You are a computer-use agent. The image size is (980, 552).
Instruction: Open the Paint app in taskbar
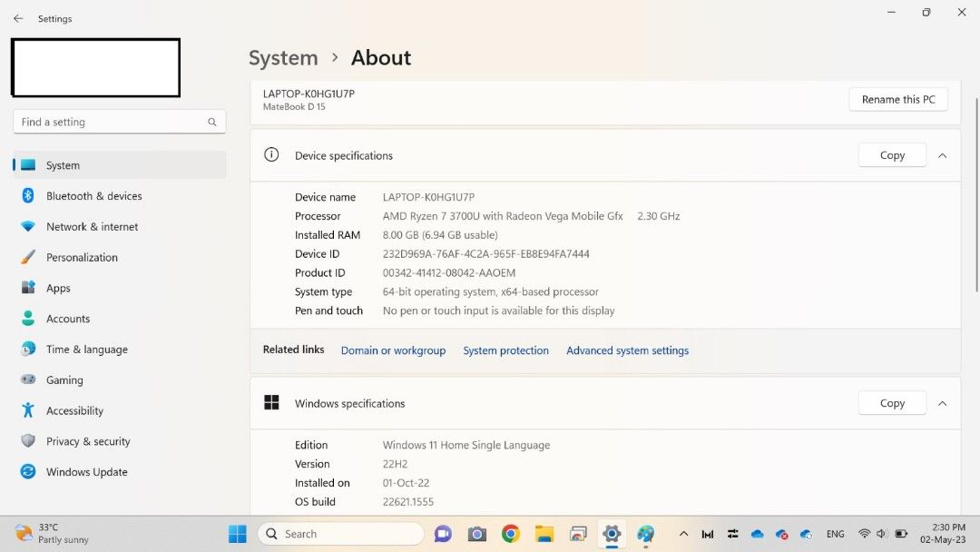(x=646, y=534)
